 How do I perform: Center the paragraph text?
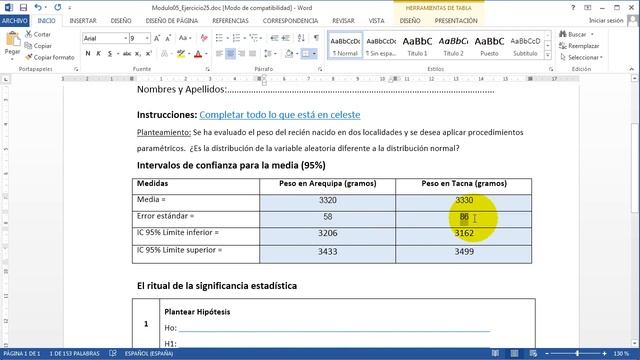point(230,53)
